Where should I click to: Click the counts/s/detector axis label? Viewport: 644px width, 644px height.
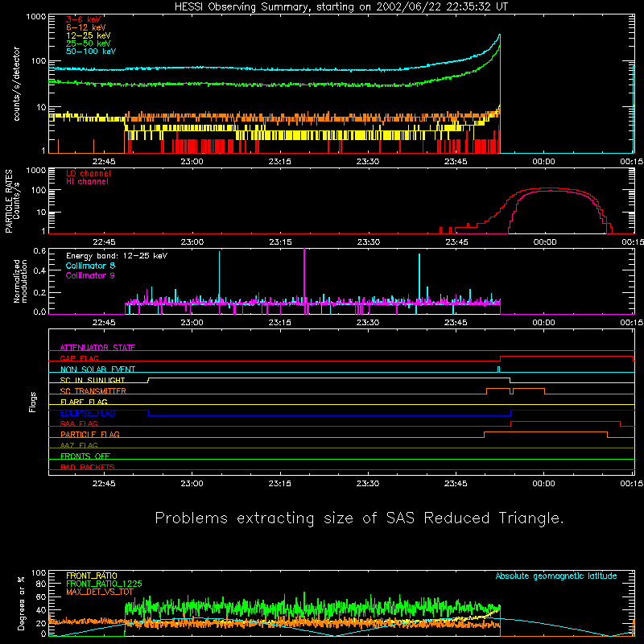16,84
